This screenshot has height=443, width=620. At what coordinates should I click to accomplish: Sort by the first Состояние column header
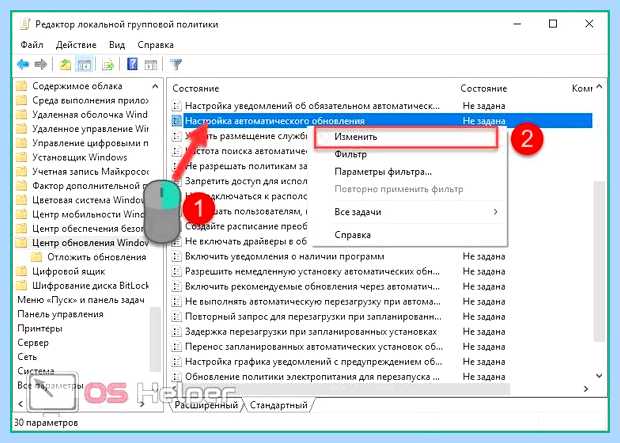point(196,88)
